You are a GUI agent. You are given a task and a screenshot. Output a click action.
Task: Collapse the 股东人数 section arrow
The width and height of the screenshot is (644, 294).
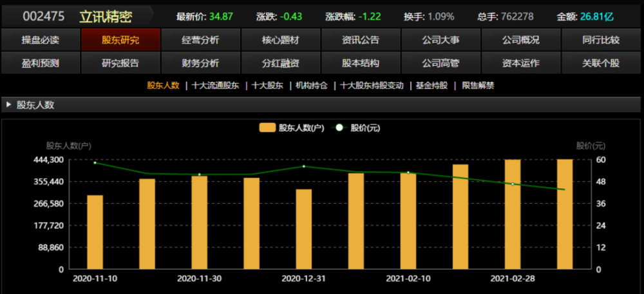(8, 105)
